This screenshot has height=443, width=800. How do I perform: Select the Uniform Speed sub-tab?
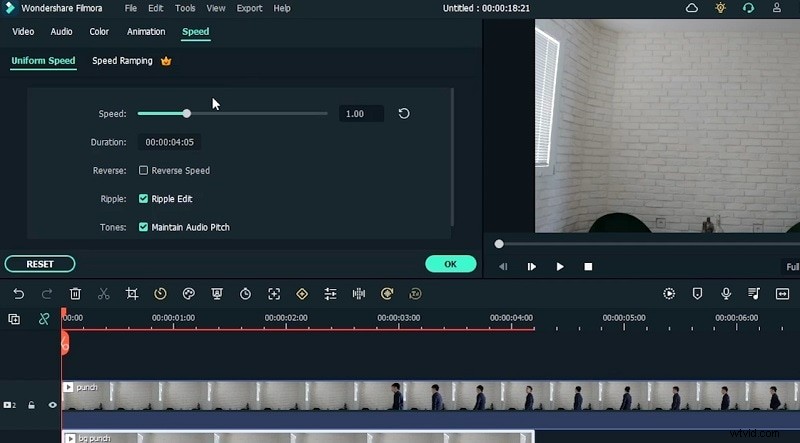coord(43,61)
